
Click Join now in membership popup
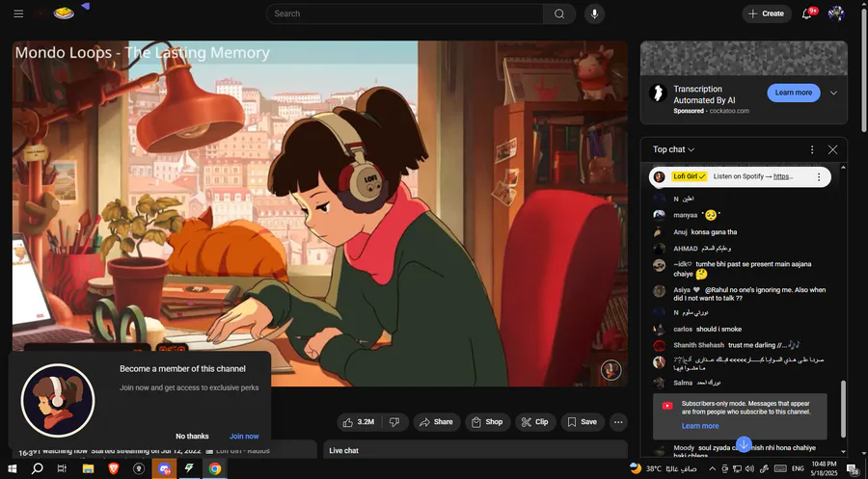[244, 436]
